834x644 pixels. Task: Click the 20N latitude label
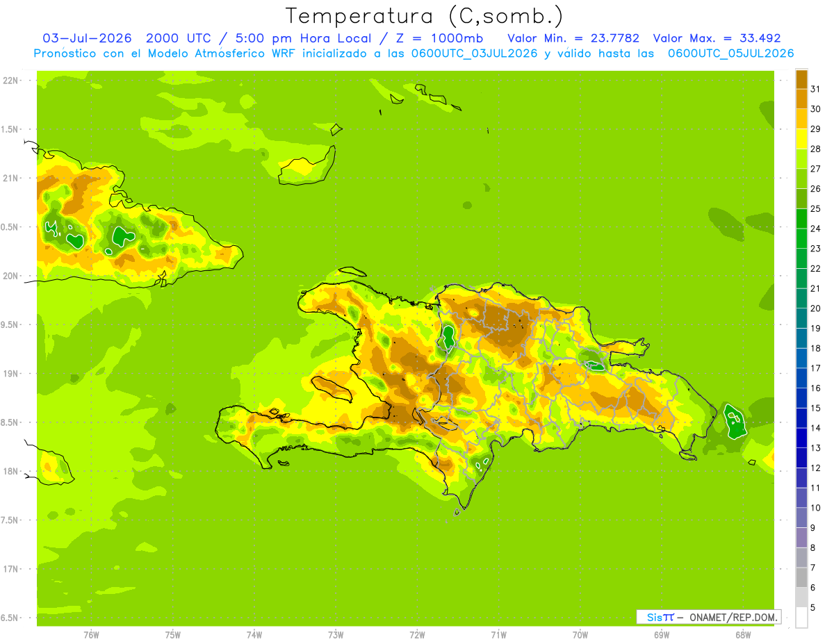11,276
